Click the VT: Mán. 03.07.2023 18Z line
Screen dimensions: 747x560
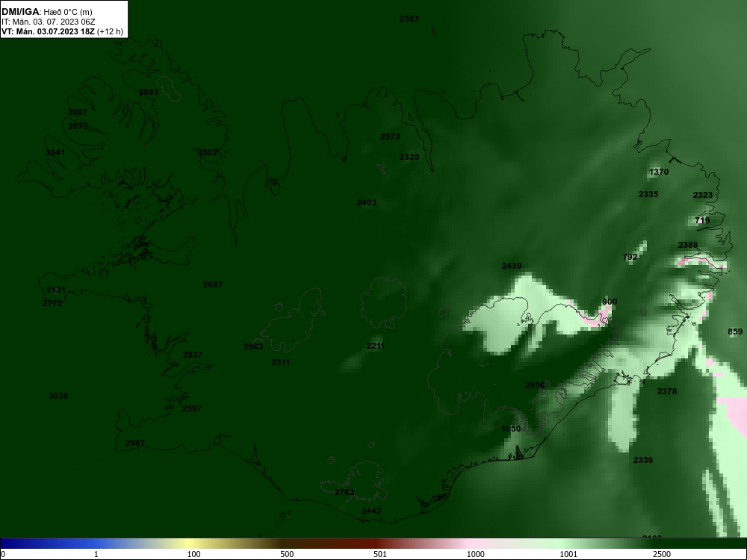(x=62, y=32)
